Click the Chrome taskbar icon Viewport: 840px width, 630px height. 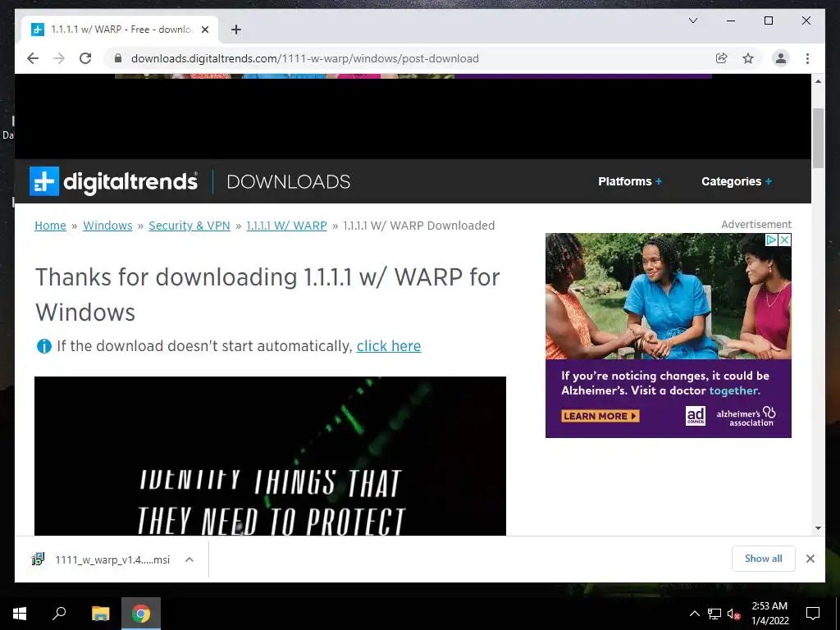click(x=141, y=614)
